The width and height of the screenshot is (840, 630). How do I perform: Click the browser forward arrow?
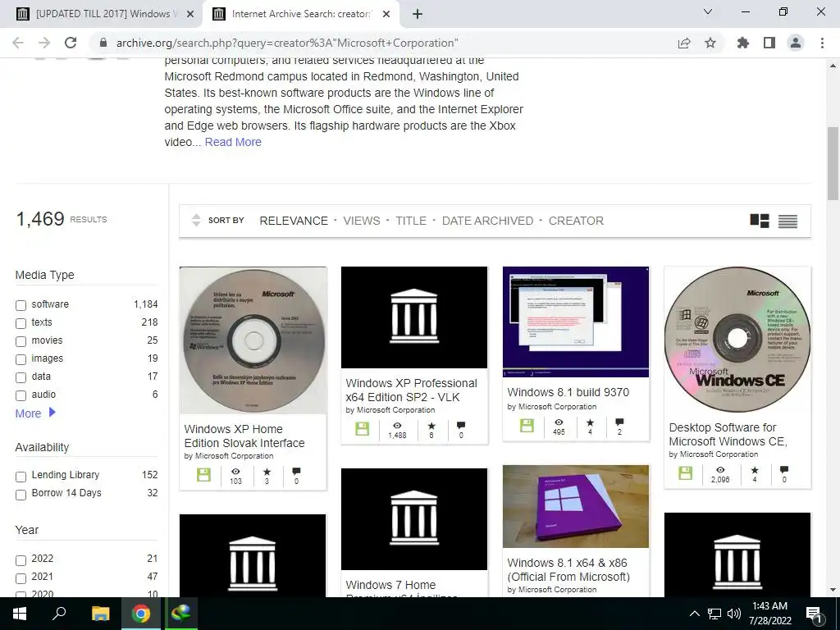(x=44, y=43)
